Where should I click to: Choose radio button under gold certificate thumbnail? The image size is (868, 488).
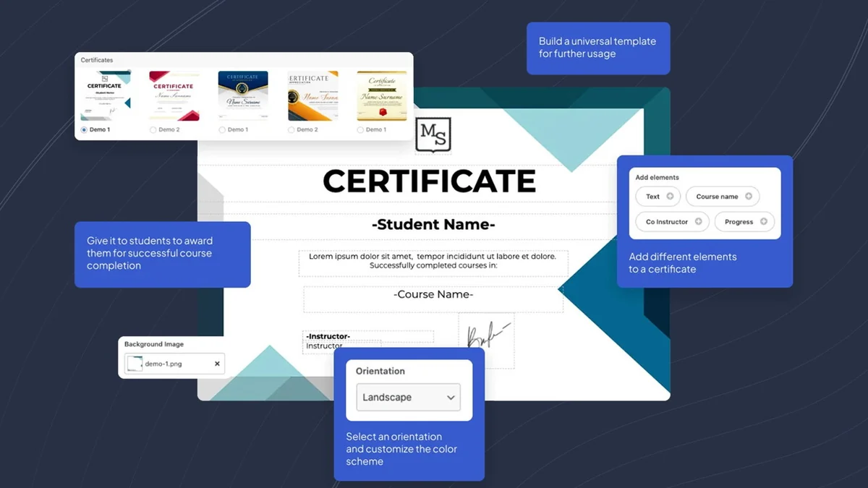click(x=360, y=130)
